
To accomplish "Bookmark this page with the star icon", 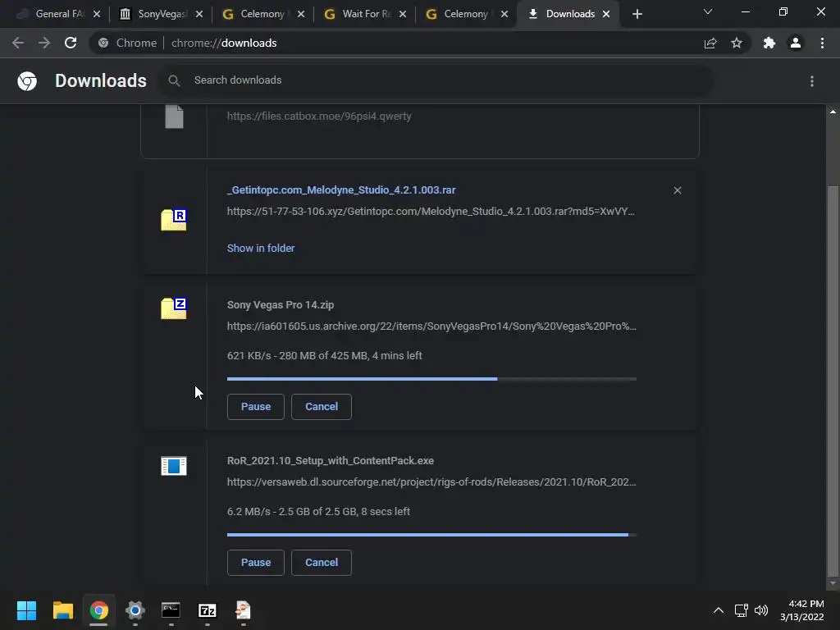I will coord(737,43).
